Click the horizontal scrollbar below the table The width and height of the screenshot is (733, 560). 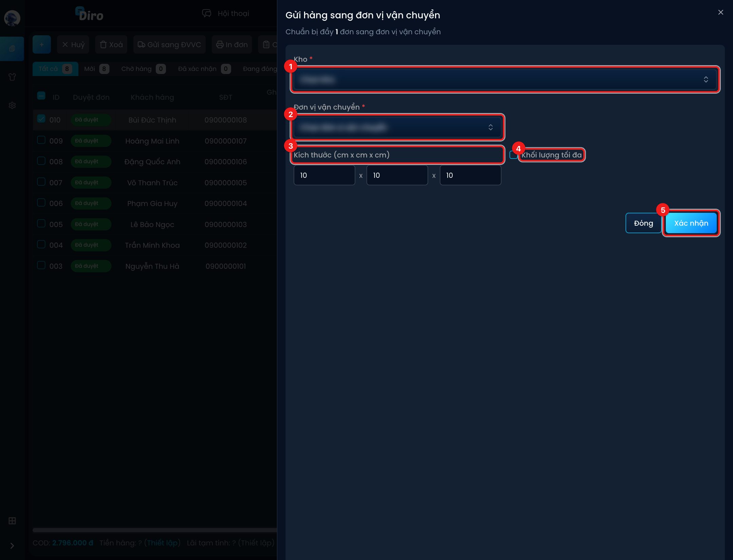tap(155, 530)
